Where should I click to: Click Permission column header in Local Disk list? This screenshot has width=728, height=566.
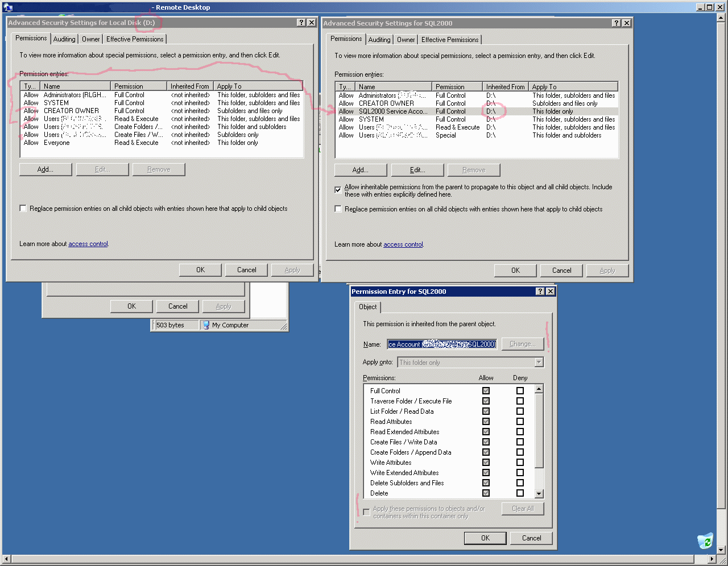tap(139, 86)
